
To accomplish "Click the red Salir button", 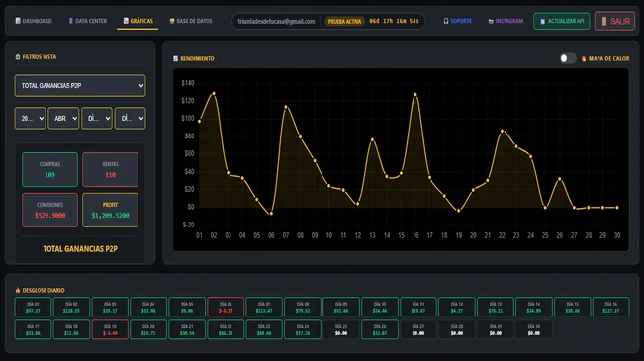I will click(615, 21).
